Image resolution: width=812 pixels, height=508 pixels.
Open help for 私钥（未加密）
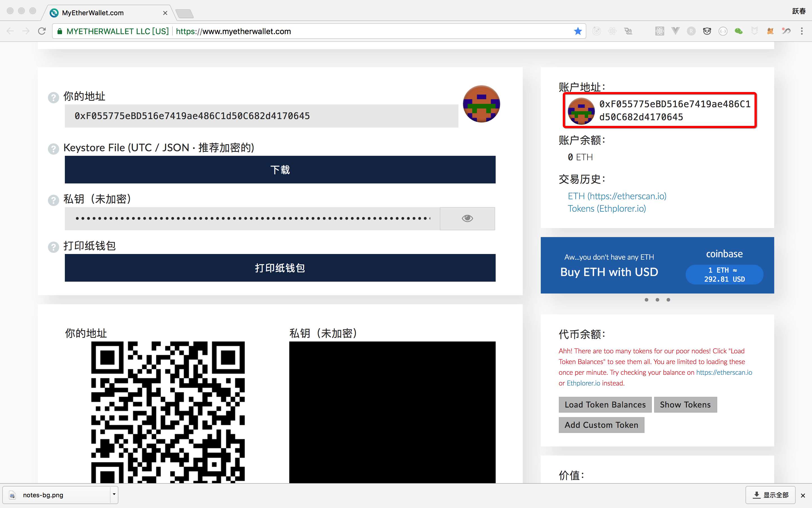coord(53,200)
